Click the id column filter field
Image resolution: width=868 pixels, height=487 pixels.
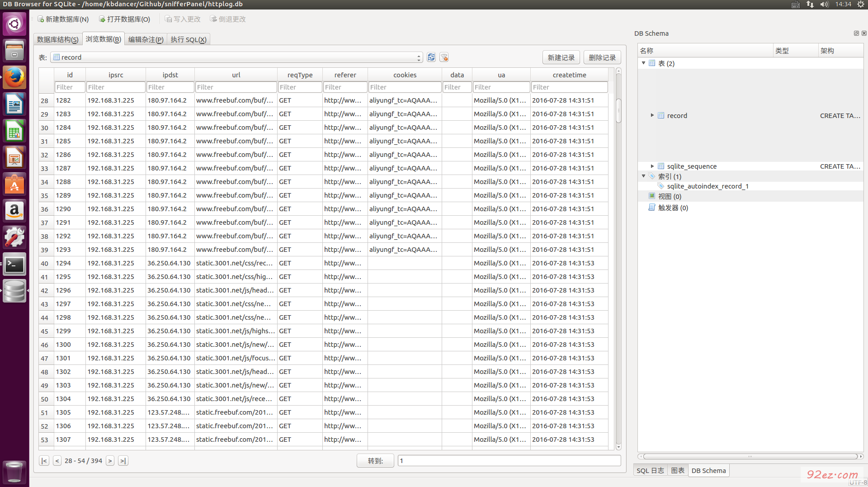coord(70,87)
